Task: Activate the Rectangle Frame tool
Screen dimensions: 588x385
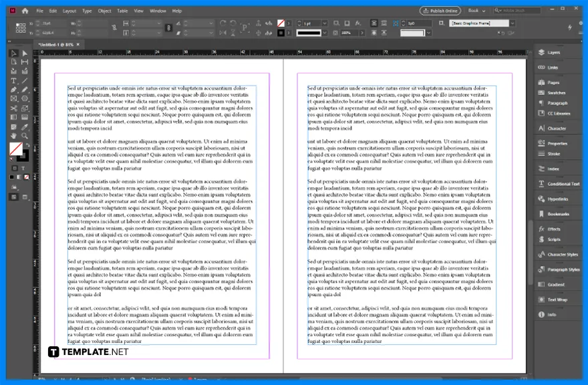Action: point(14,98)
